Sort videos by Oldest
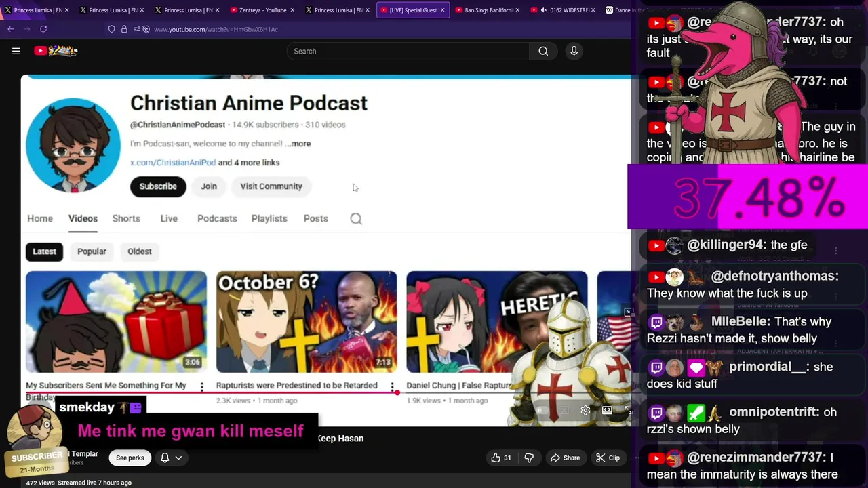The image size is (868, 488). (140, 251)
